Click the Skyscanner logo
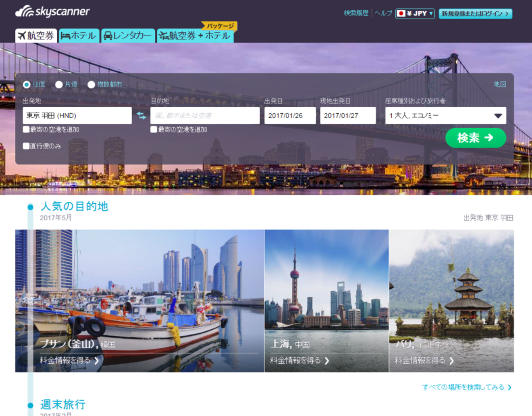This screenshot has width=532, height=416. coord(52,11)
